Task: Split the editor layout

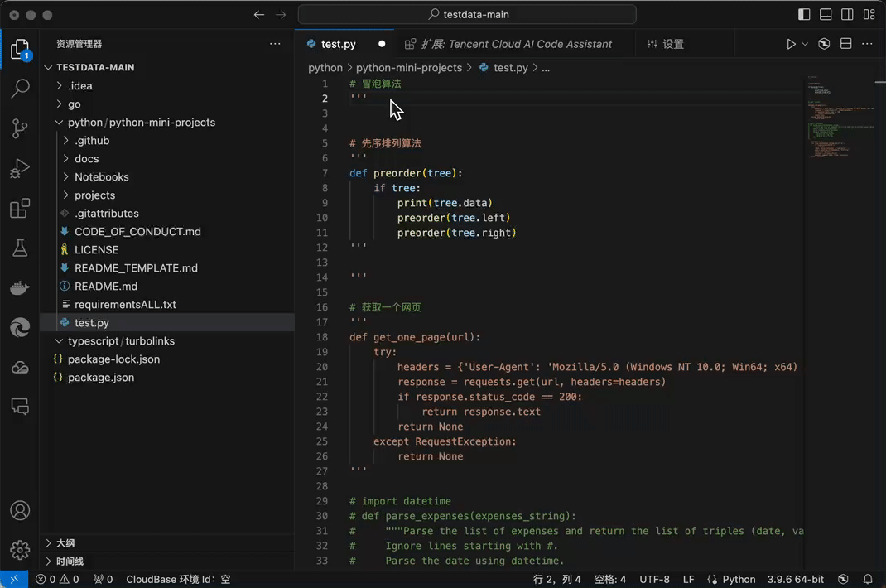Action: (846, 44)
